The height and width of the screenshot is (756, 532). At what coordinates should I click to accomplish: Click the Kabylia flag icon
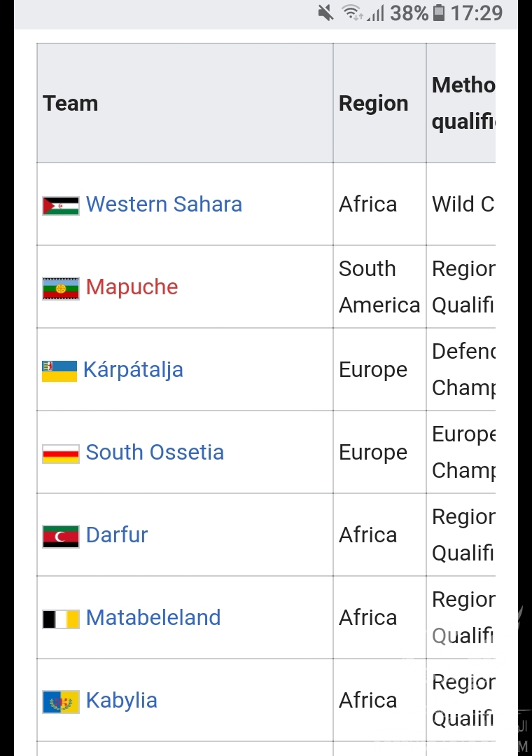tap(61, 701)
